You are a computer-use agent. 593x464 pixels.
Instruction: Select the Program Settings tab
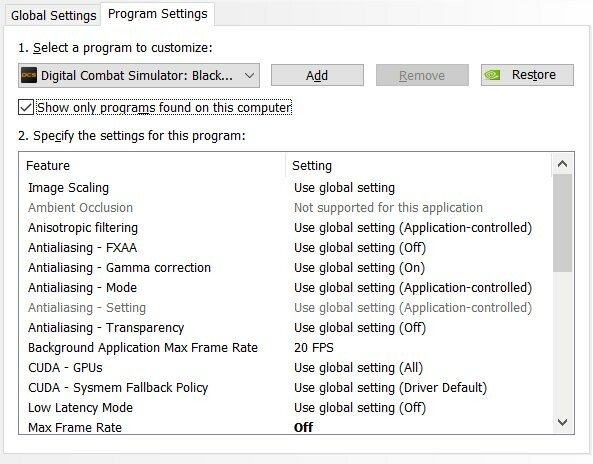tap(158, 14)
